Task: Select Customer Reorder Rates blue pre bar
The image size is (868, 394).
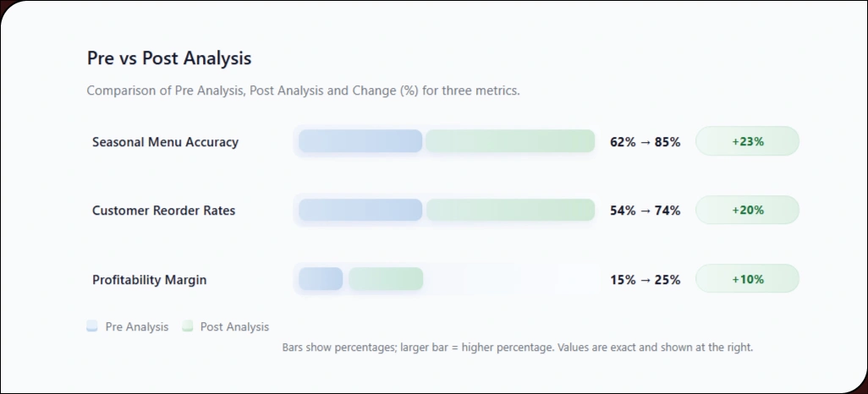Action: 360,210
